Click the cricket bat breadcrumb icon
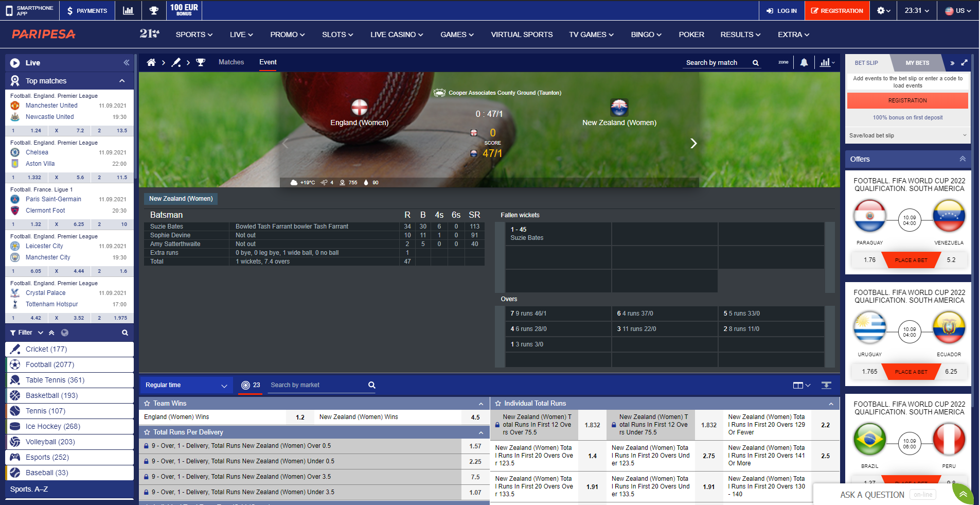This screenshot has width=980, height=505. pos(176,62)
